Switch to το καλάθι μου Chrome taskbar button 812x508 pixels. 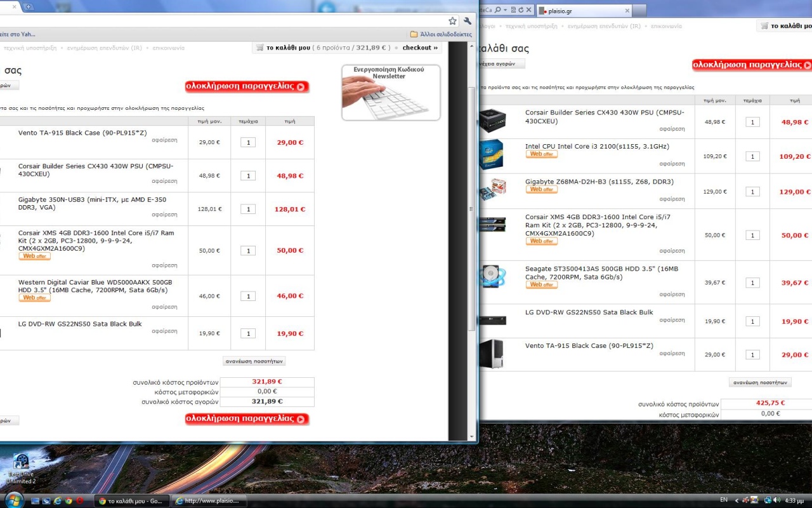132,501
